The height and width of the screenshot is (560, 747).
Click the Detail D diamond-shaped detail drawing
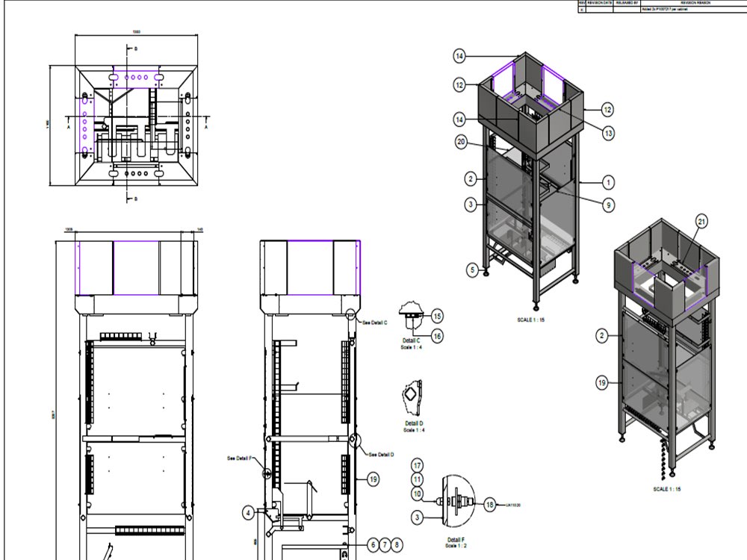412,398
